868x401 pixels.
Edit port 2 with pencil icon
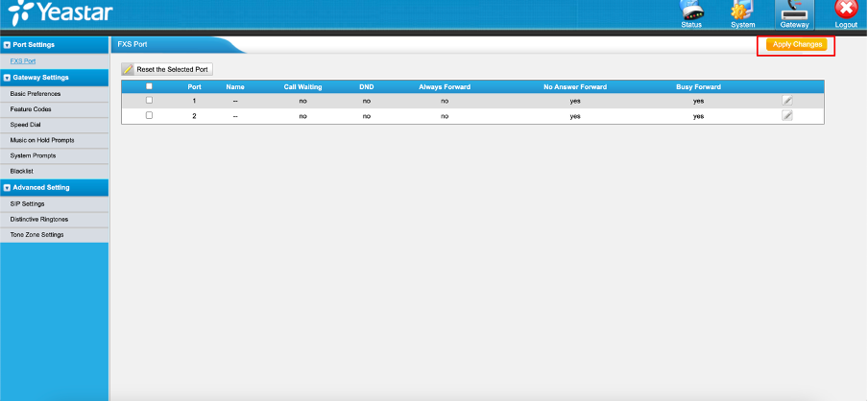[x=786, y=115]
